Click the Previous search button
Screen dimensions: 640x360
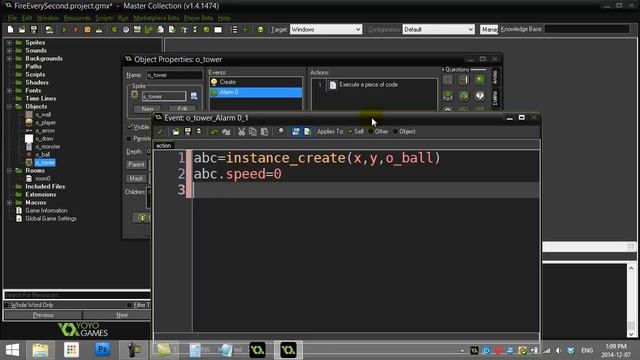point(43,315)
